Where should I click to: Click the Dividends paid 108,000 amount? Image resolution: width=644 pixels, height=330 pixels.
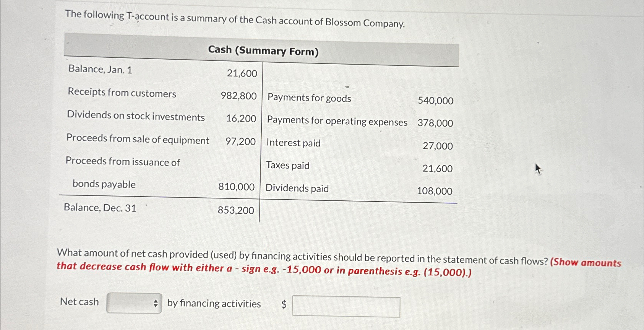point(435,191)
